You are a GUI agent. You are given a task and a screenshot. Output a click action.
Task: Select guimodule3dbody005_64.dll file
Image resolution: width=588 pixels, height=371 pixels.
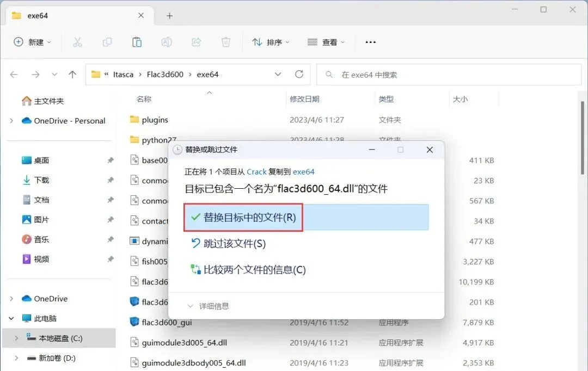pos(188,363)
